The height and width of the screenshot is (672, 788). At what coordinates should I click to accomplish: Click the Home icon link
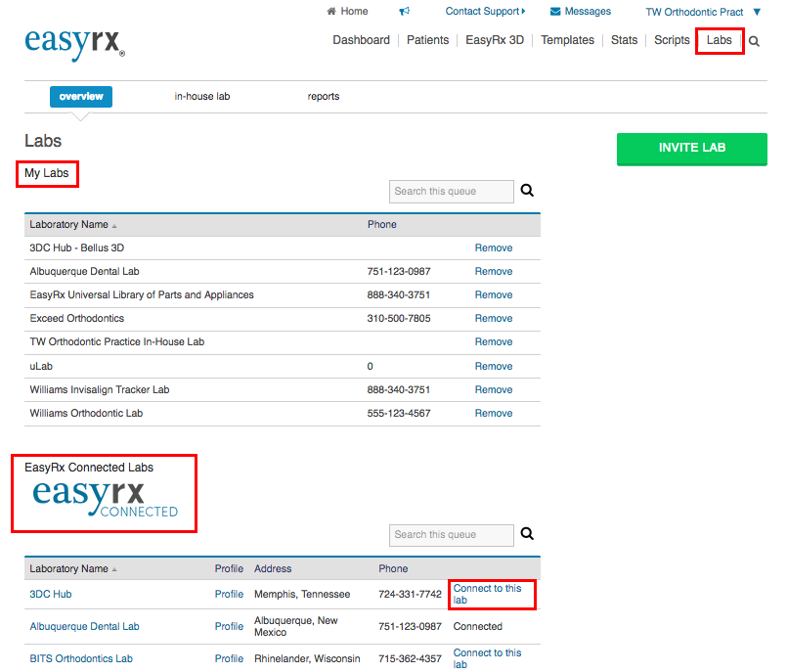click(x=347, y=11)
